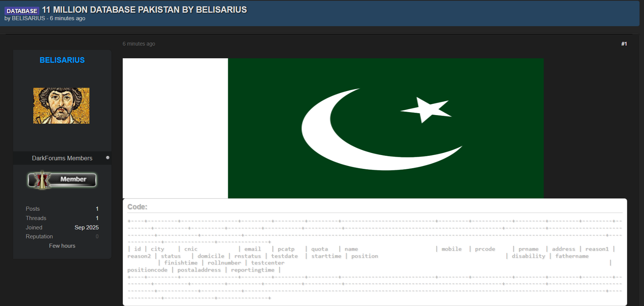Viewport: 644px width, 306px height.
Task: Click the DATABASE prefix badge
Action: (22, 11)
